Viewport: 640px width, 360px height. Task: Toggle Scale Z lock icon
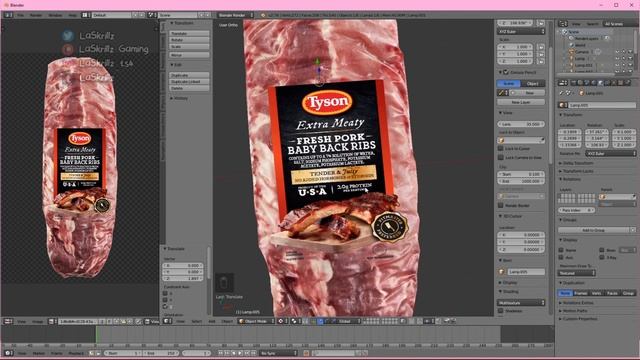[541, 61]
